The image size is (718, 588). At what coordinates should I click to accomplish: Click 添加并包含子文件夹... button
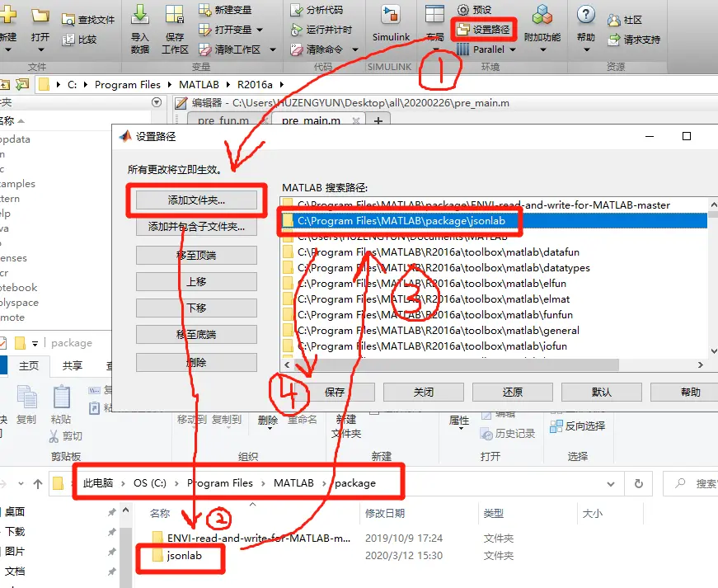click(196, 227)
